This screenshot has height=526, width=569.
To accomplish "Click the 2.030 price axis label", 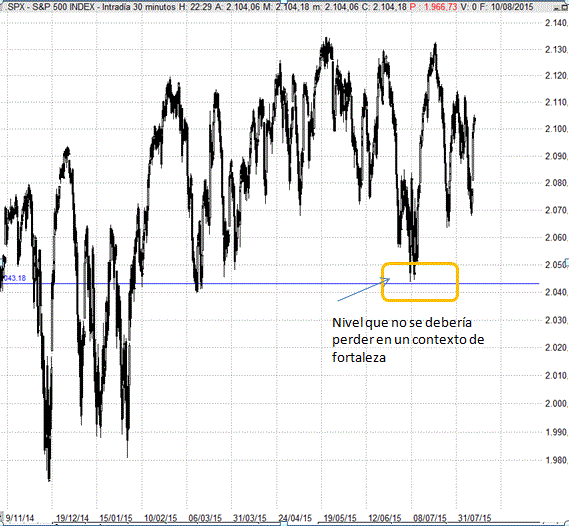I will (x=556, y=320).
